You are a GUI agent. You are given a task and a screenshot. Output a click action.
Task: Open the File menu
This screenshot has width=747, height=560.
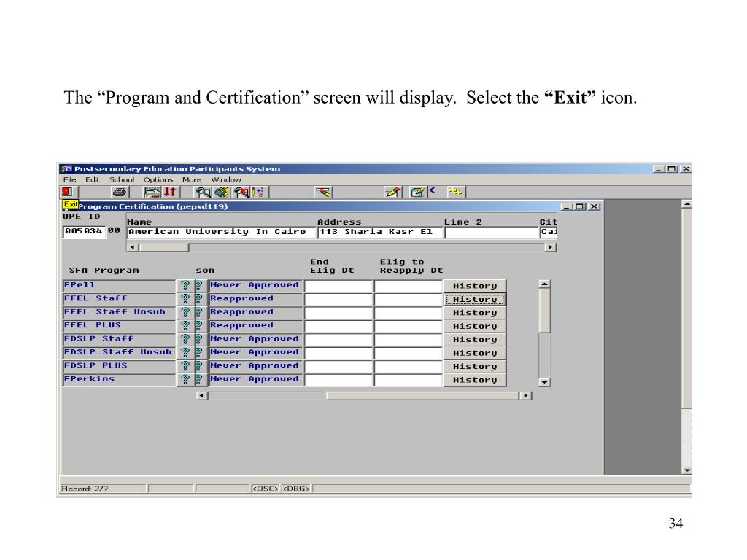point(69,179)
